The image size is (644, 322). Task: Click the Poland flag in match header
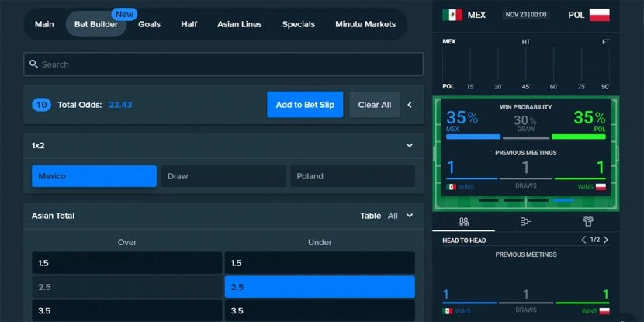pyautogui.click(x=600, y=15)
